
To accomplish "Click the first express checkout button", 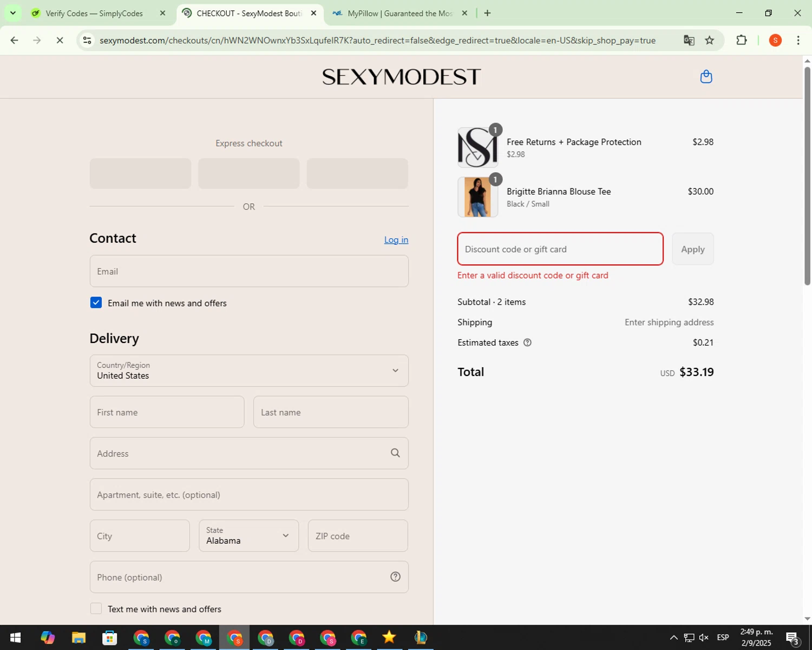I will (140, 173).
